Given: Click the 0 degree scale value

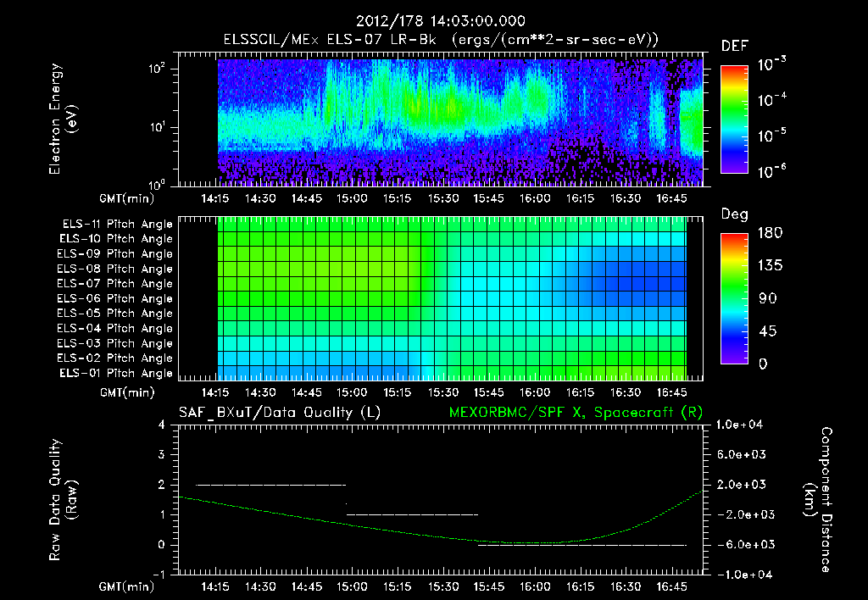Looking at the screenshot, I should coord(764,364).
